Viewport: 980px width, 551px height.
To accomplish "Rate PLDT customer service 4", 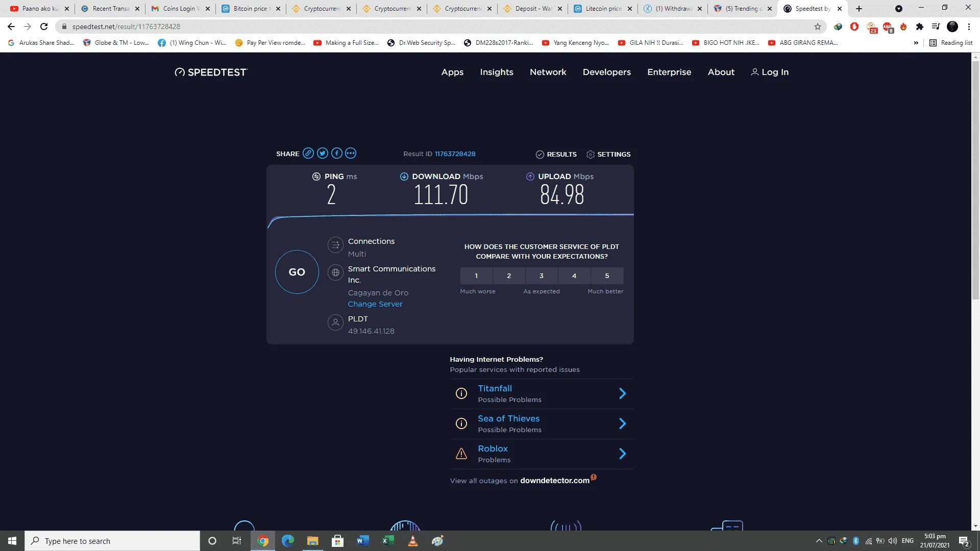I will point(574,275).
